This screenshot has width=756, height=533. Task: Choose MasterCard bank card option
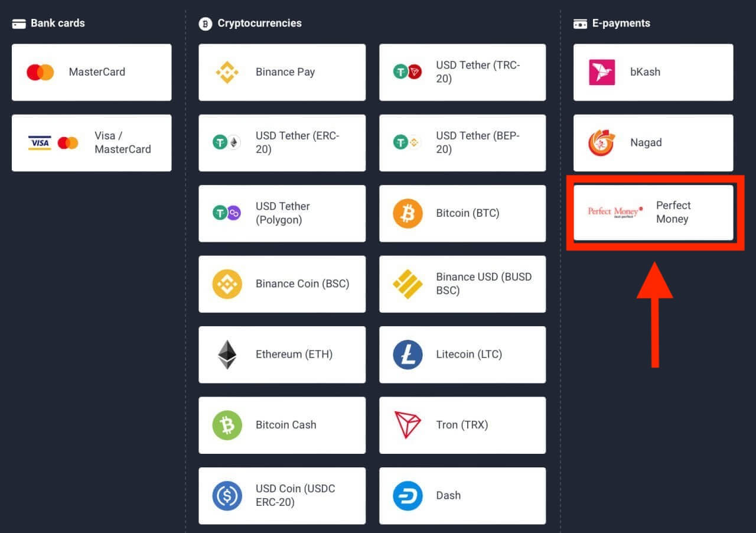(x=92, y=72)
